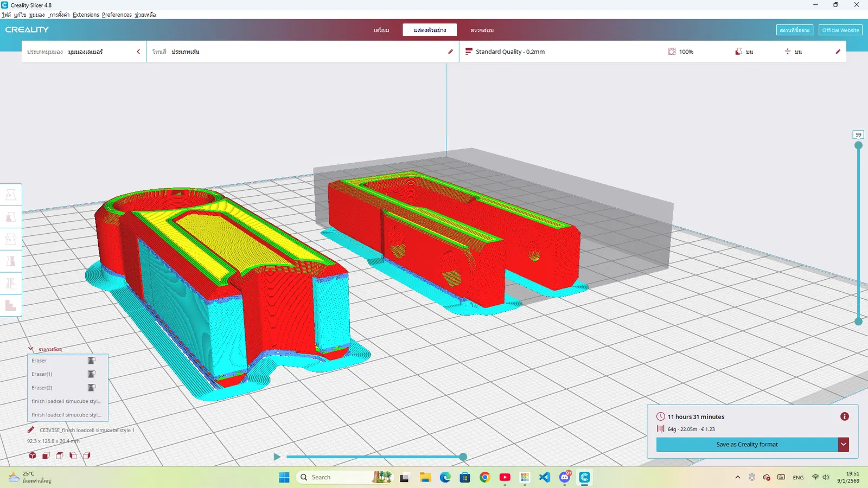Click the job name CE3V3SE_finish loadcell simucube
This screenshot has height=488, width=868.
[x=87, y=430]
